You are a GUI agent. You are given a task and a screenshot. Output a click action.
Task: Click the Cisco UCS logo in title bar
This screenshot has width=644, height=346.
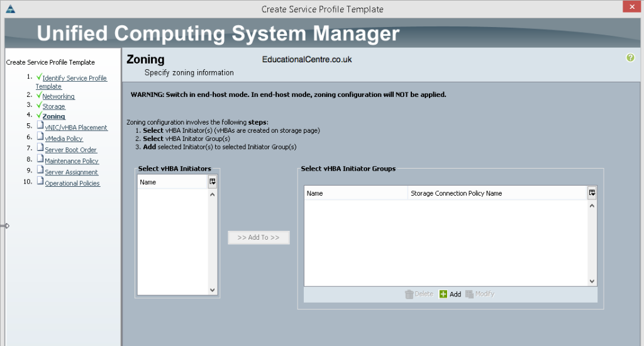[x=11, y=9]
